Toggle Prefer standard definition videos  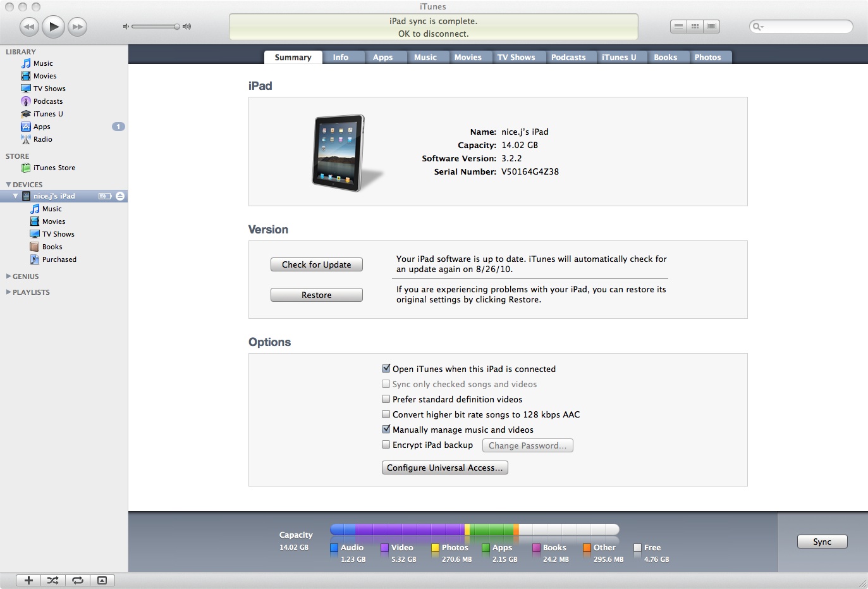click(x=386, y=399)
